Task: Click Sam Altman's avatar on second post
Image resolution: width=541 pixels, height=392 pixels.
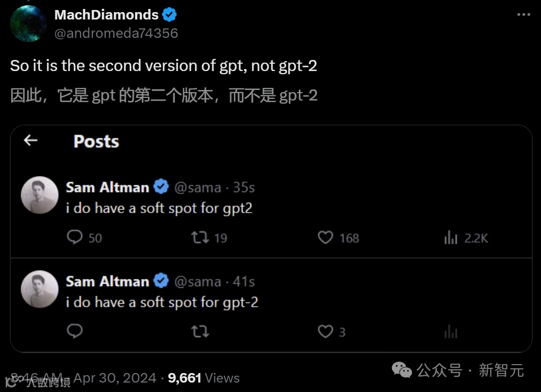Action: point(40,289)
